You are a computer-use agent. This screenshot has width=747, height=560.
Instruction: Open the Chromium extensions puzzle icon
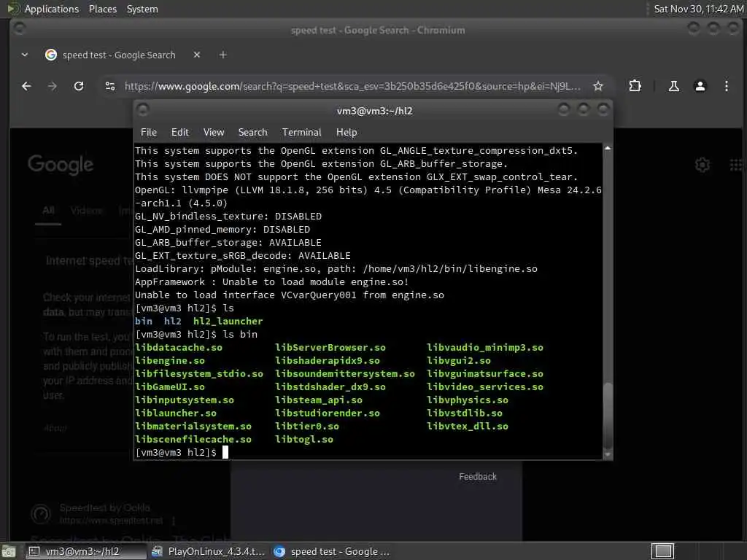pyautogui.click(x=635, y=86)
